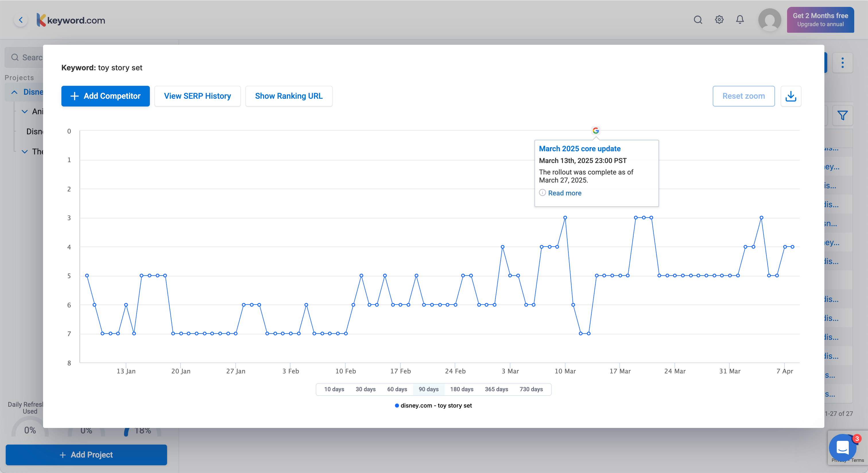868x473 pixels.
Task: Collapse the Disney project chevron
Action: pyautogui.click(x=14, y=92)
